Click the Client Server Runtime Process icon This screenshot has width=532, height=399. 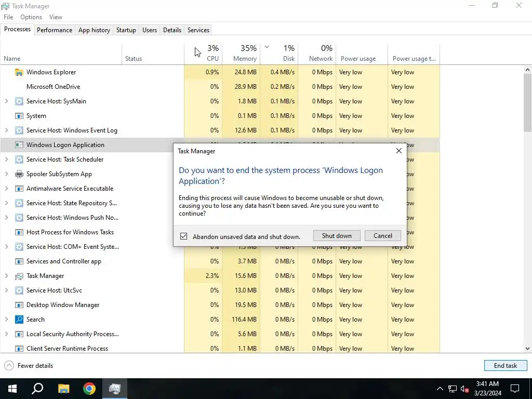coord(19,349)
